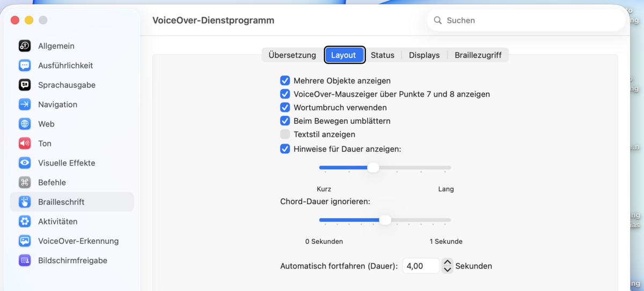Go to the Navigation settings
The height and width of the screenshot is (291, 644).
[x=72, y=105]
